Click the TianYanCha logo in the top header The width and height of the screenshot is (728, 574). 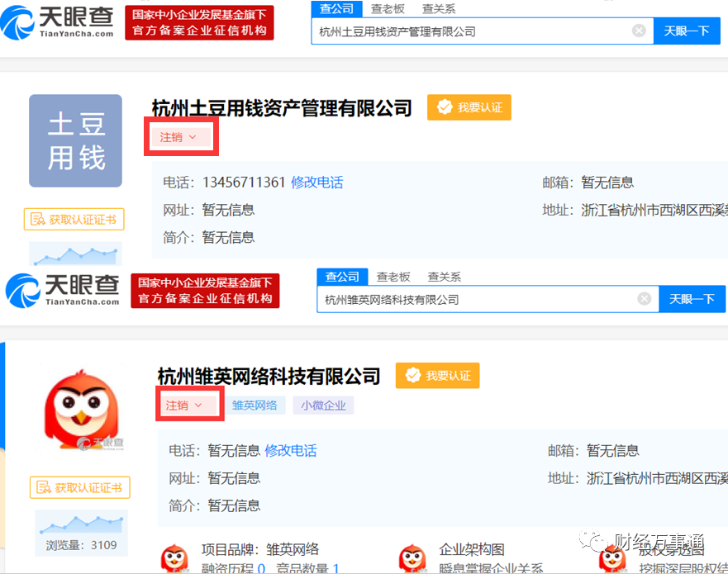coord(57,21)
